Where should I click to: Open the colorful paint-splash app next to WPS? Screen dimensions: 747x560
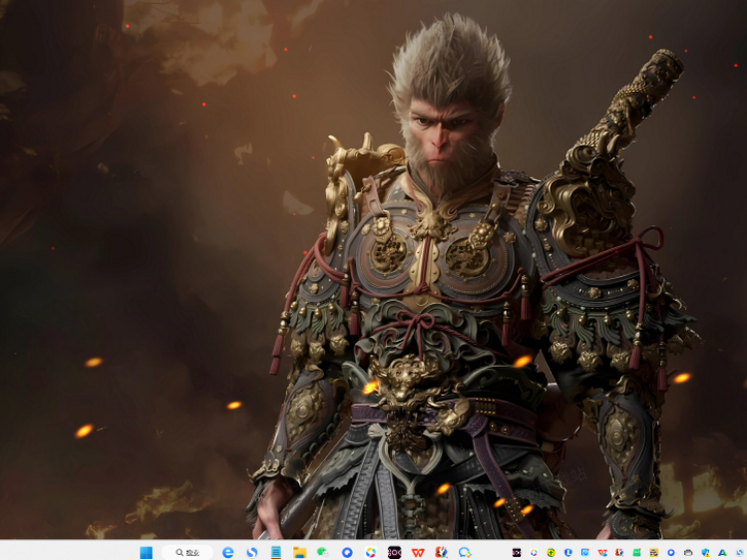442,552
